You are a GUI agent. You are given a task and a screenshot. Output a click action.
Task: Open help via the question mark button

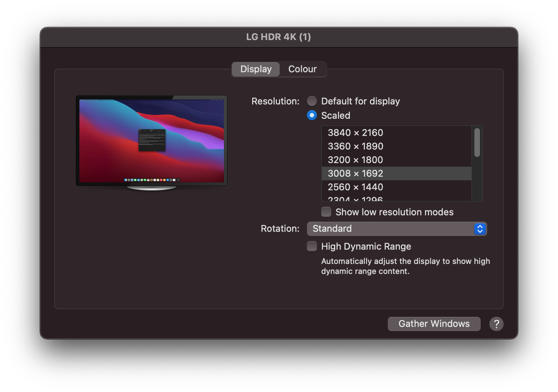496,324
